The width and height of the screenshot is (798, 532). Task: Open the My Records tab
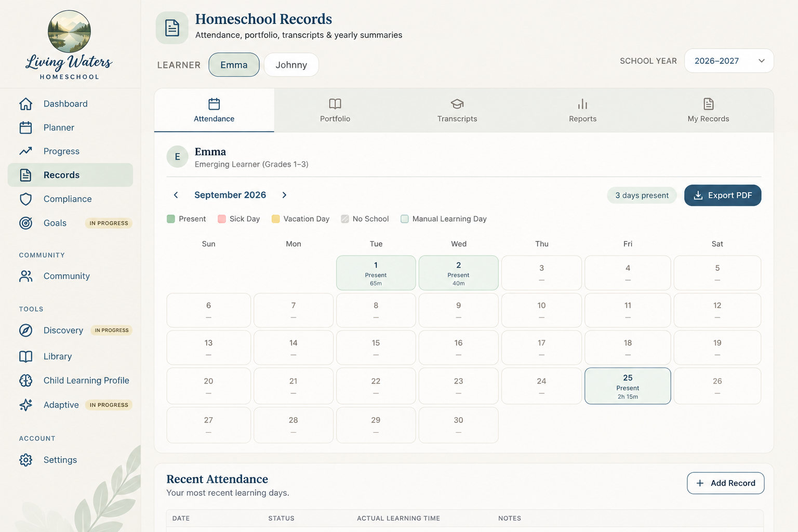[708, 110]
